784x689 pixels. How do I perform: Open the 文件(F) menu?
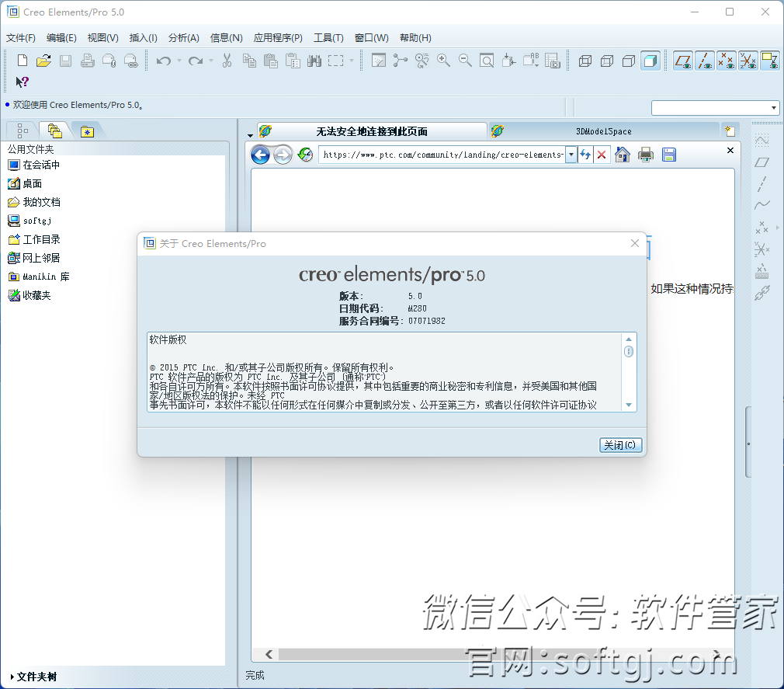pyautogui.click(x=20, y=38)
